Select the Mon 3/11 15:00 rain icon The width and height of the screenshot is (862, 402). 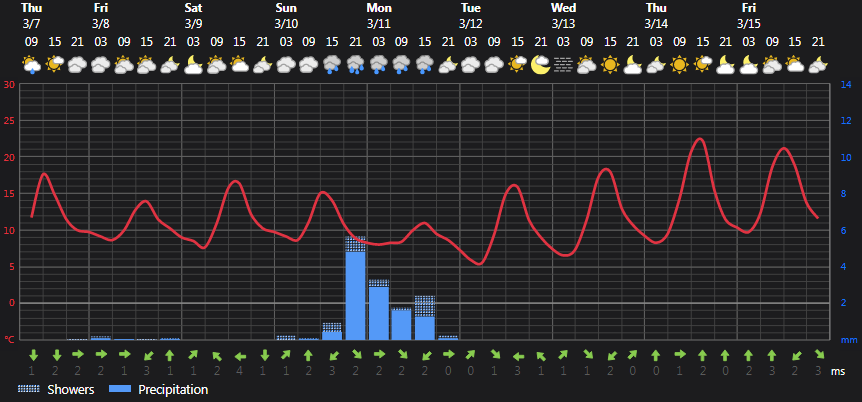[x=425, y=65]
